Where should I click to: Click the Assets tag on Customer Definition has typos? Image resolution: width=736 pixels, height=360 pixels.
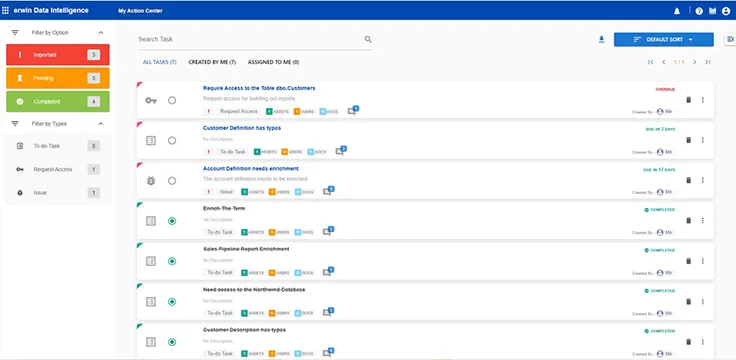click(x=265, y=152)
